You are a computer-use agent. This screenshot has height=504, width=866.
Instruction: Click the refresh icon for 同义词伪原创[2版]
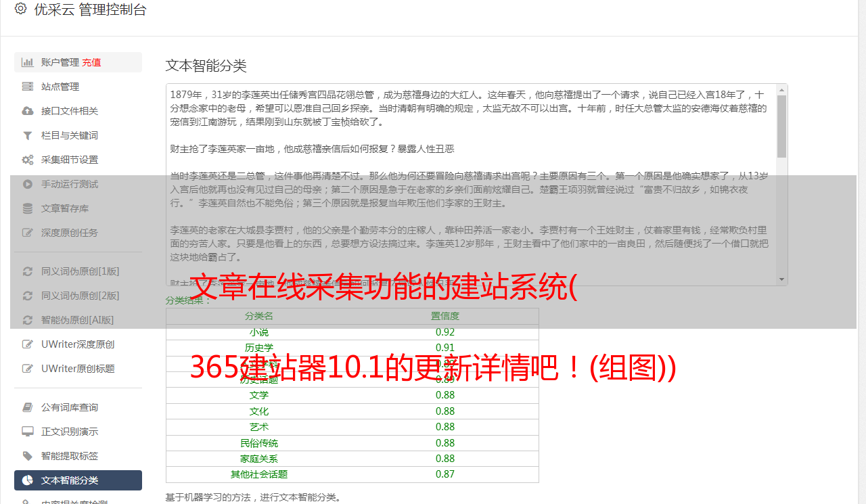click(x=28, y=296)
